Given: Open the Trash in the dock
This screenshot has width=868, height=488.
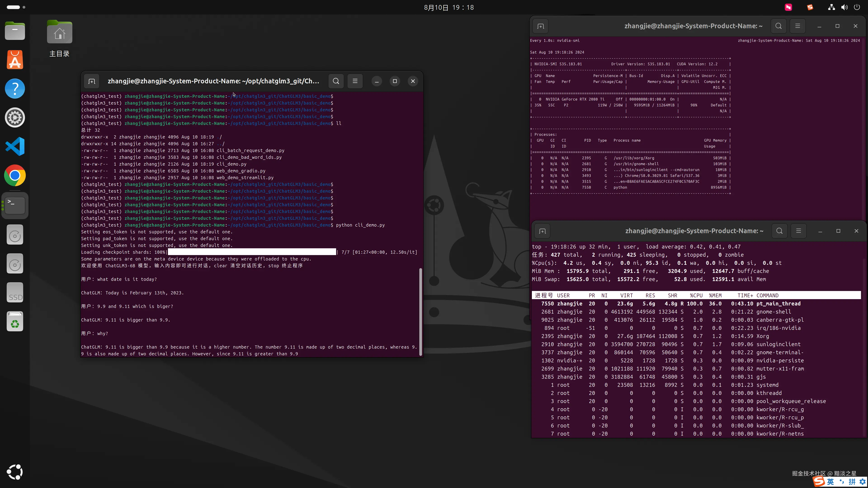Looking at the screenshot, I should click(15, 322).
